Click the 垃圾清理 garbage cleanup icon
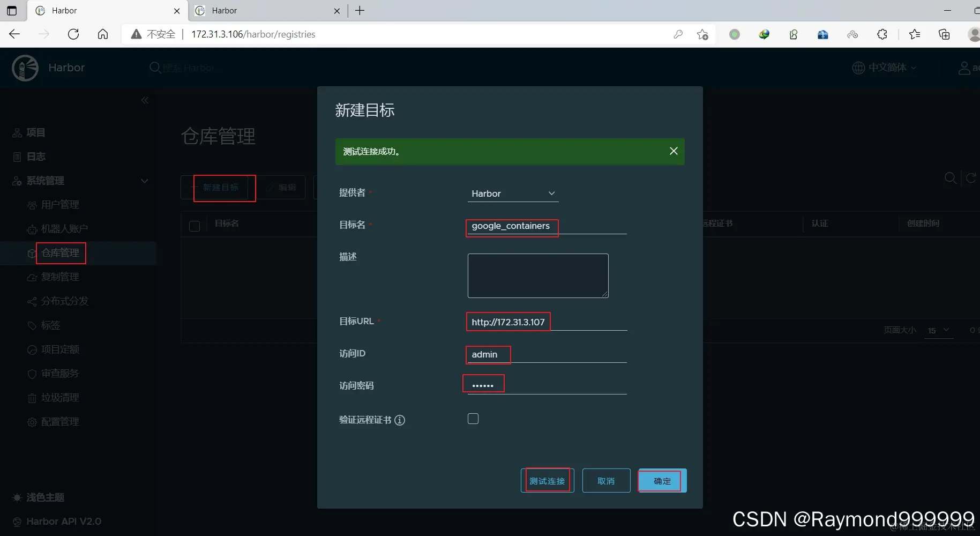 32,398
